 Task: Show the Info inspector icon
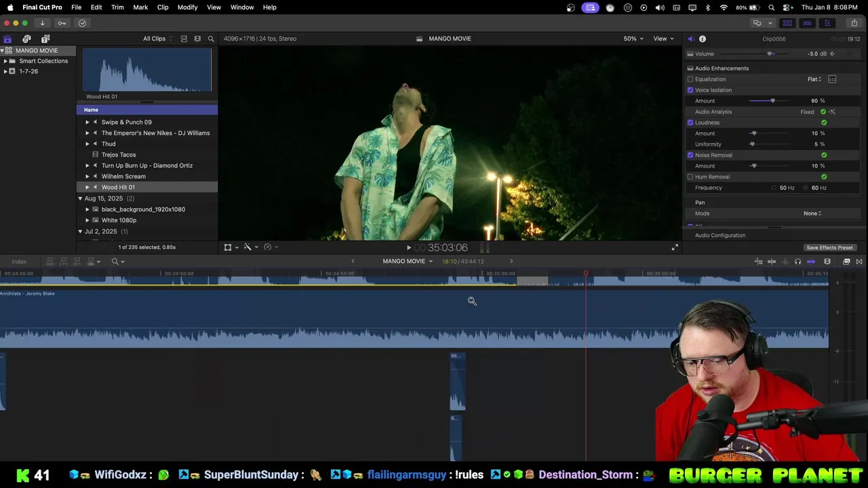pyautogui.click(x=703, y=39)
